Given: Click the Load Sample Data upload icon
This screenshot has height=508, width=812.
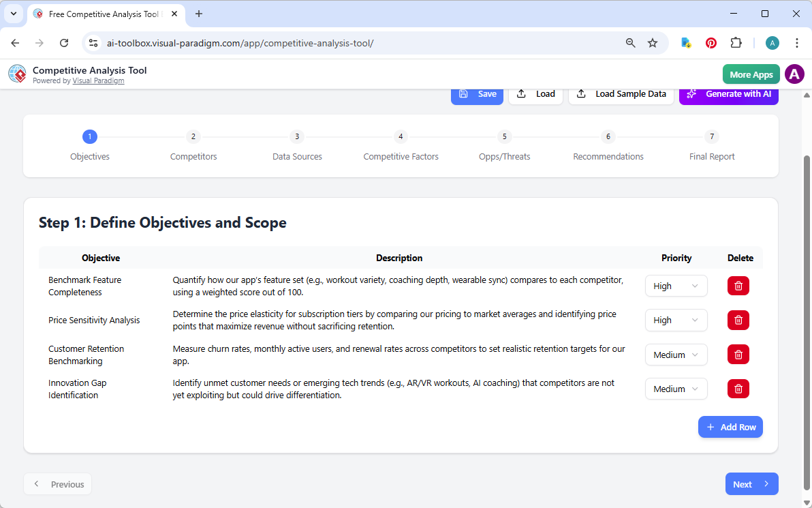Looking at the screenshot, I should (x=581, y=93).
